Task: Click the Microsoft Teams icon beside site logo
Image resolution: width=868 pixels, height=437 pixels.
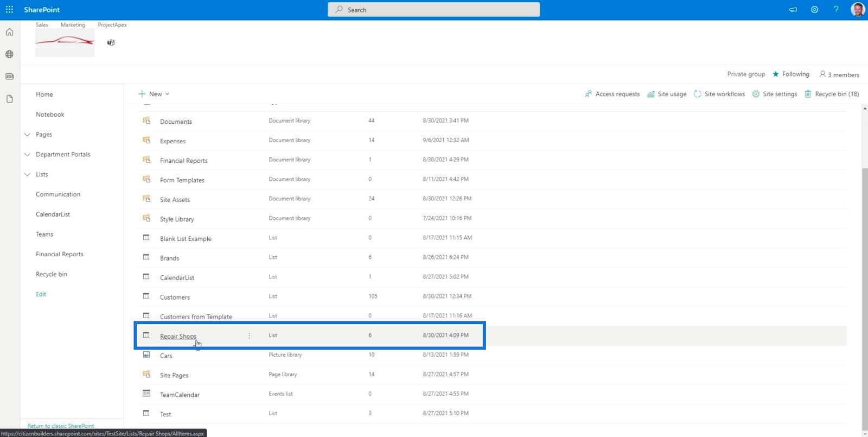Action: (x=111, y=42)
